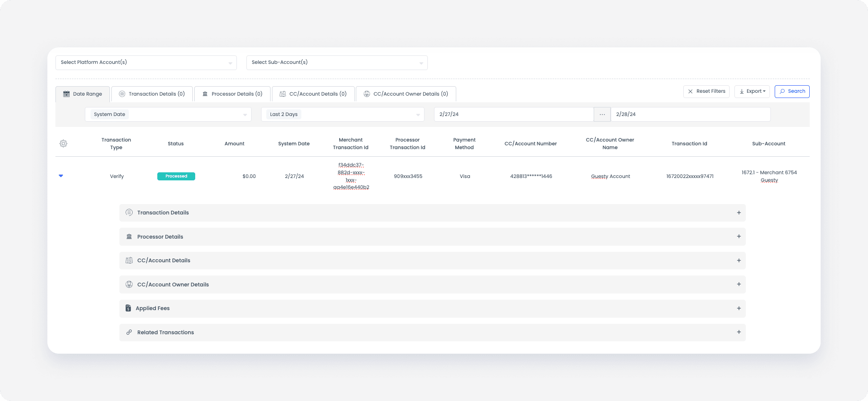868x401 pixels.
Task: Click the Guesty Account owner name
Action: point(611,176)
